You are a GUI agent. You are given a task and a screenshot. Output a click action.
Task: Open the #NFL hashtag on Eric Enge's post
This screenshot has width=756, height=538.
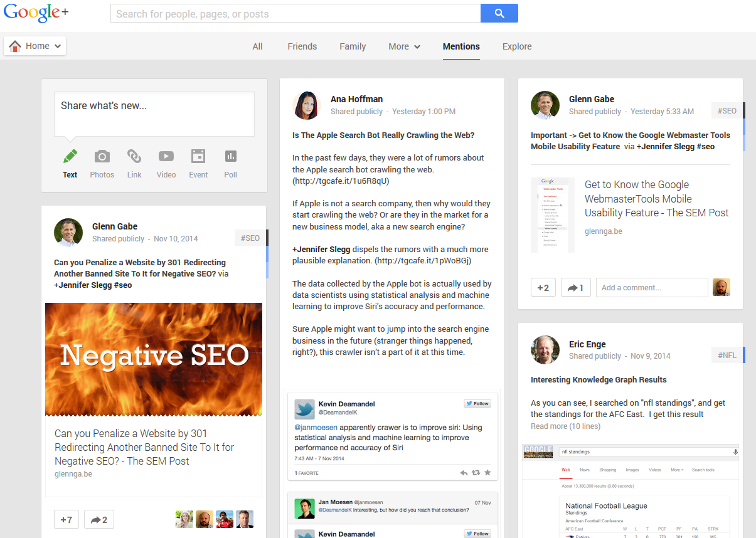727,356
